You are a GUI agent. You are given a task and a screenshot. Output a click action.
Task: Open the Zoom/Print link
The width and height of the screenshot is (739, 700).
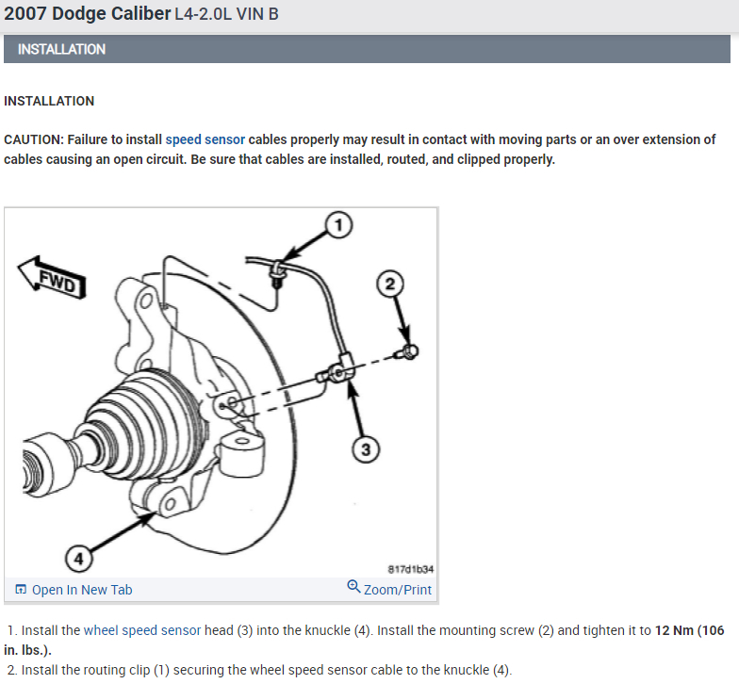click(x=398, y=590)
